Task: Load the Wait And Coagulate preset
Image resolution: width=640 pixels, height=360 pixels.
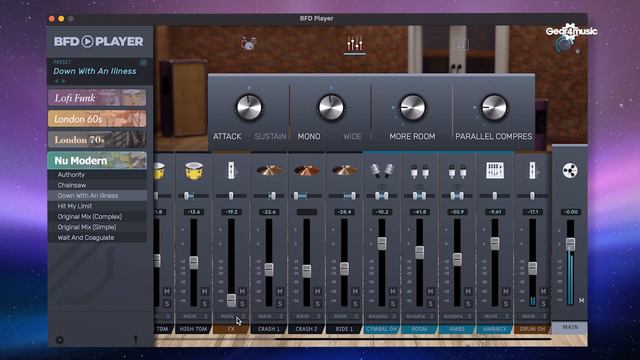Action: [x=98, y=238]
